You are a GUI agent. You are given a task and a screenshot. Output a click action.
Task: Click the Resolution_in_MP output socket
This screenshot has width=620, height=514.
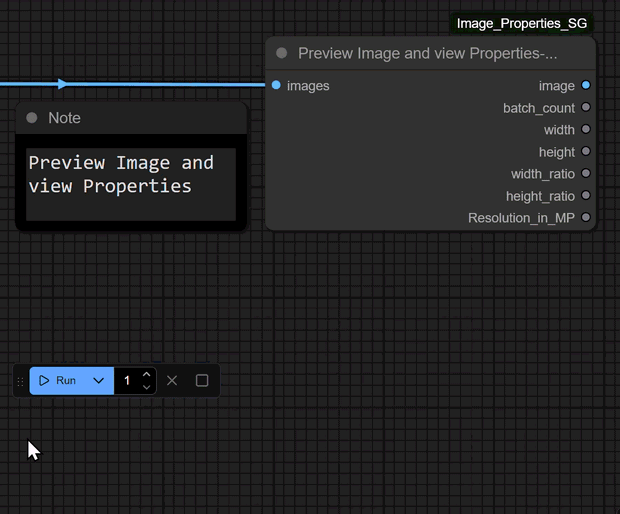586,218
